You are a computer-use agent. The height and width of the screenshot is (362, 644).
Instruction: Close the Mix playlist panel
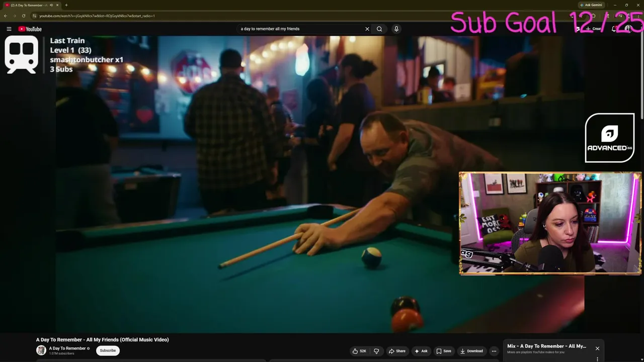(597, 348)
